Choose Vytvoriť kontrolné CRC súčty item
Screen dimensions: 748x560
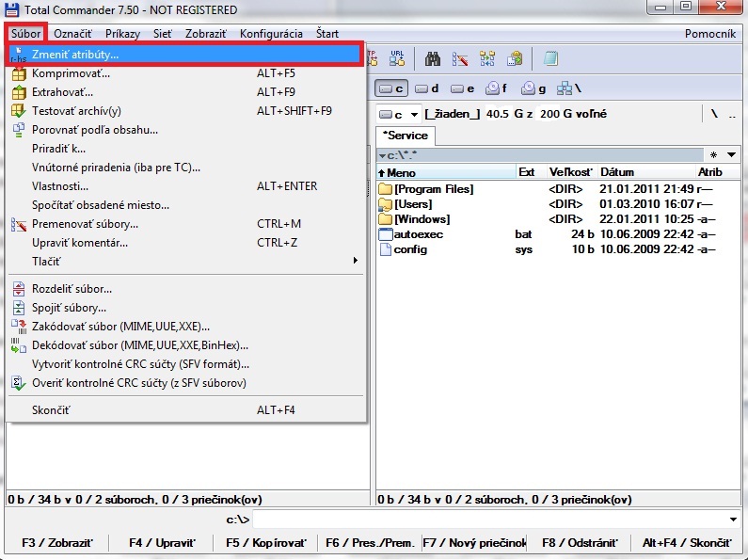[x=185, y=364]
